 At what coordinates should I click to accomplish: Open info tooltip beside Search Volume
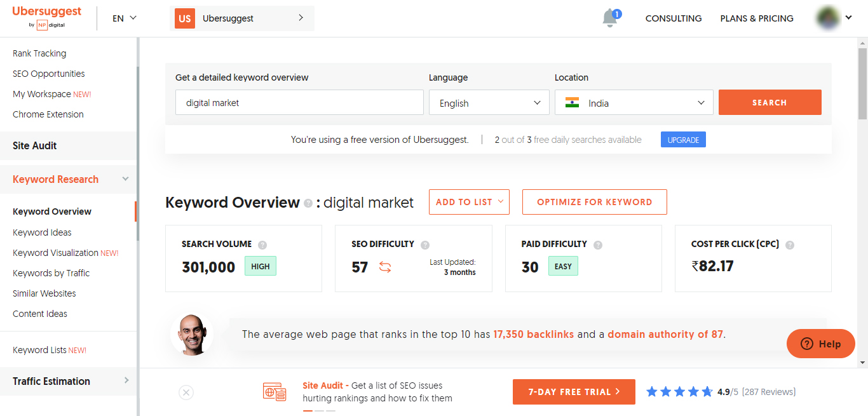262,245
